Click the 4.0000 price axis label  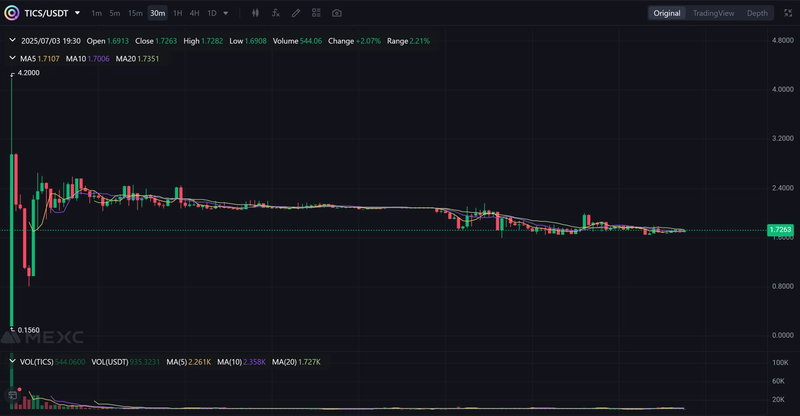click(783, 89)
